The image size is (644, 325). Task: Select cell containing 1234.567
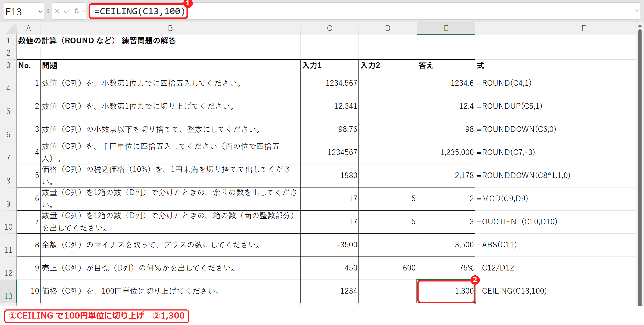click(x=330, y=83)
